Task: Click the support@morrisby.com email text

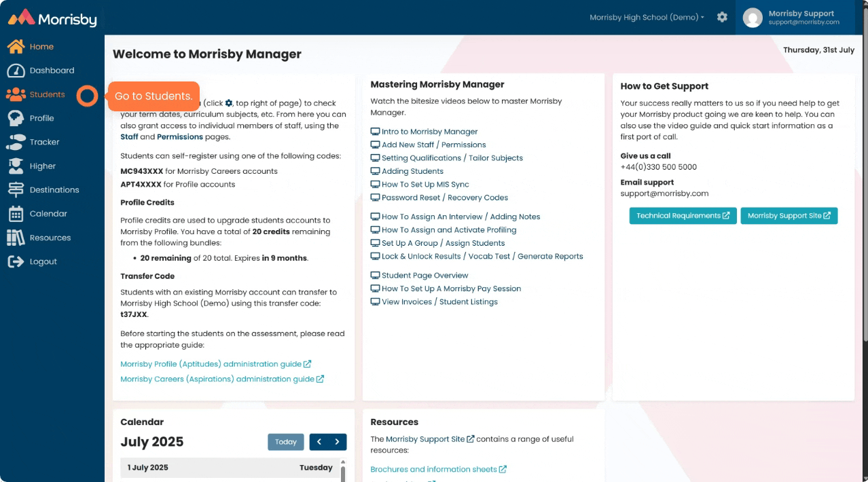Action: [x=664, y=193]
